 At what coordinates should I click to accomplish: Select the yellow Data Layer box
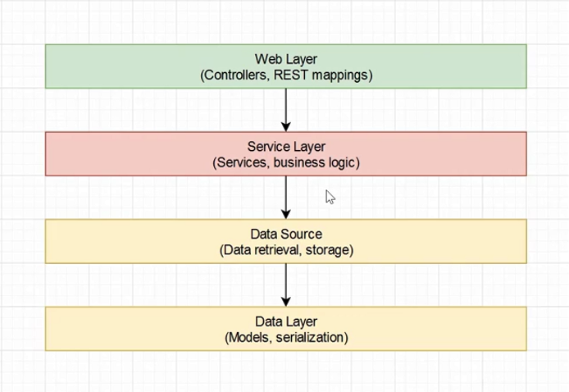coord(123,329)
